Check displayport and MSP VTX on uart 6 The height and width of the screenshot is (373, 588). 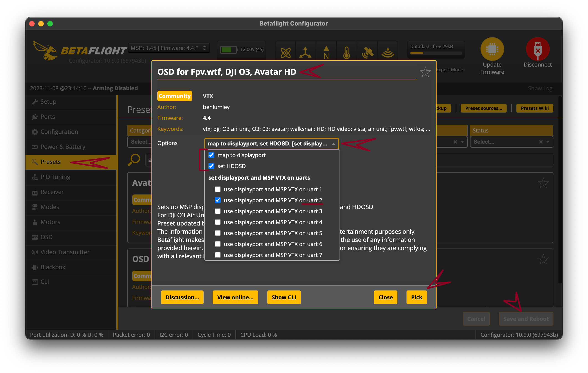coord(217,244)
